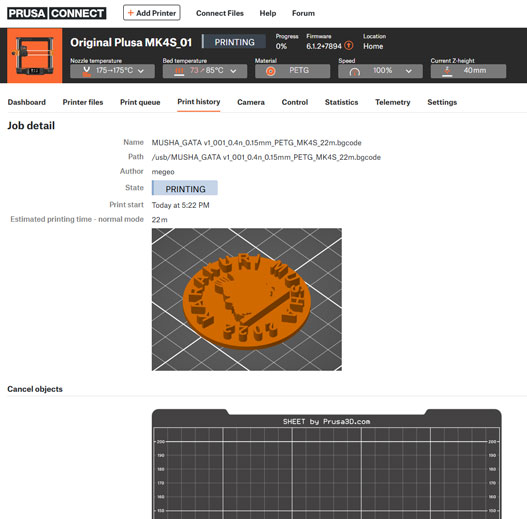Switch to the Print queue tab

tap(140, 102)
